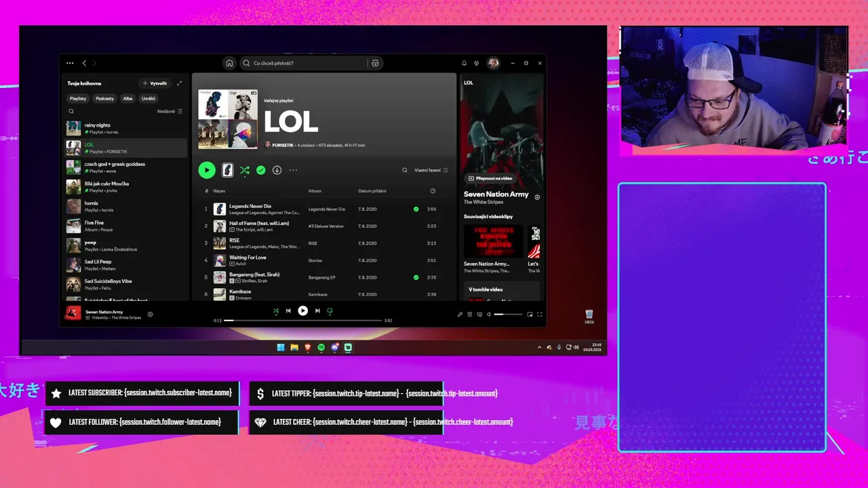Adjust the volume slider
Viewport: 868px width, 488px height.
point(509,314)
